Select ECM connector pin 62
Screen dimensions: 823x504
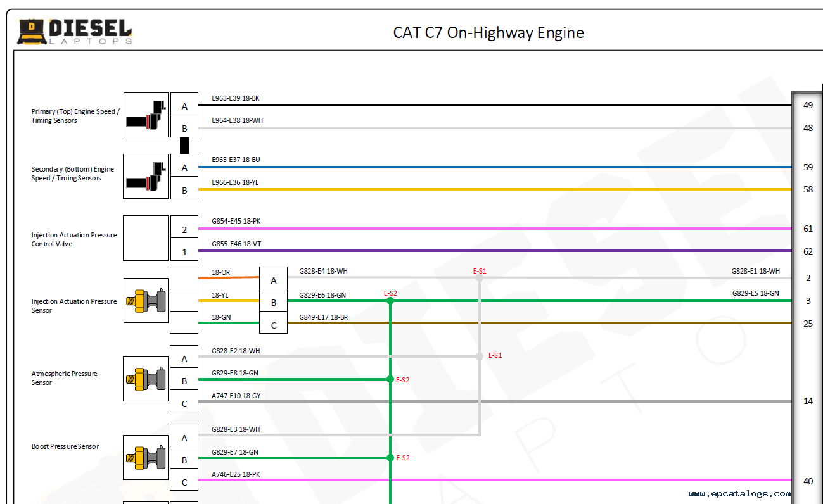[x=808, y=251]
